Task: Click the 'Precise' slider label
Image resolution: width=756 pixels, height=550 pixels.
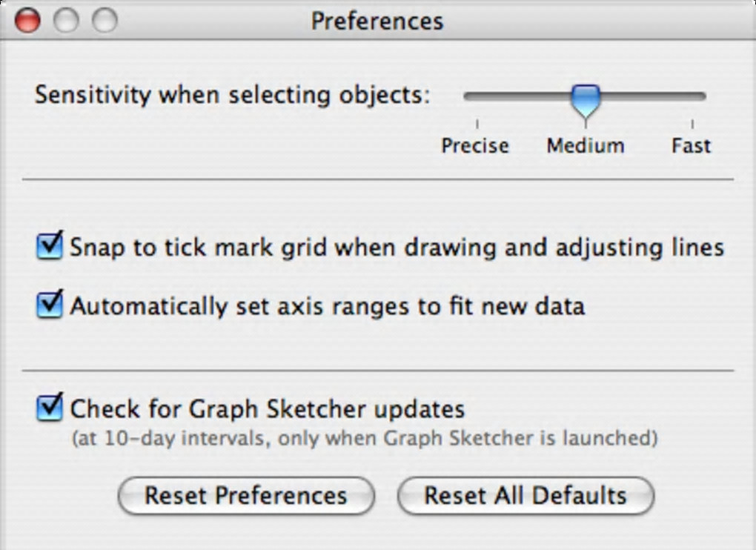Action: coord(475,145)
